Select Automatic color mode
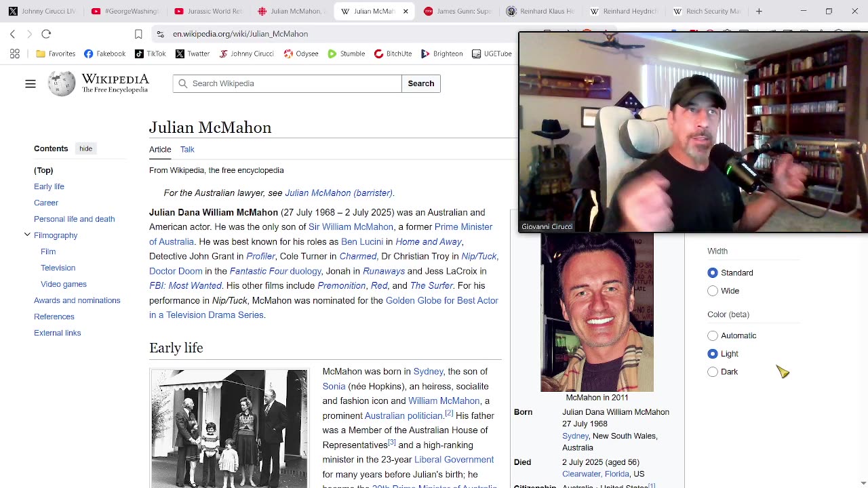868x488 pixels. [x=713, y=335]
